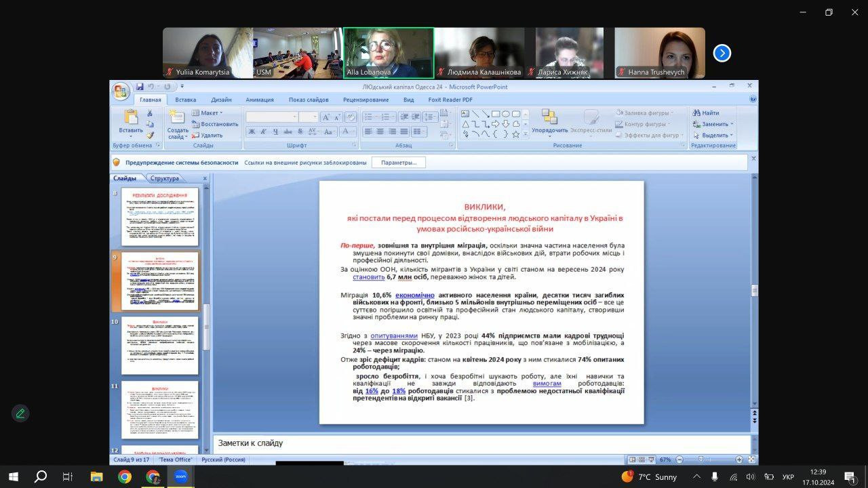Image resolution: width=868 pixels, height=488 pixels.
Task: Click the Paste (Вставить) clipboard icon
Action: click(130, 117)
